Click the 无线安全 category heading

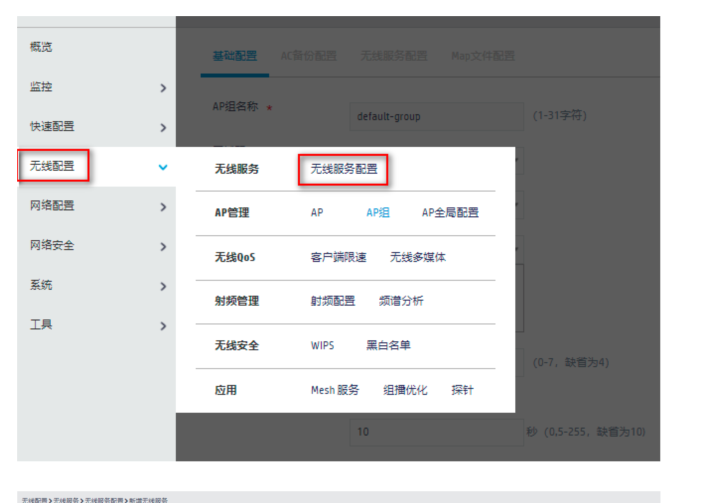237,345
